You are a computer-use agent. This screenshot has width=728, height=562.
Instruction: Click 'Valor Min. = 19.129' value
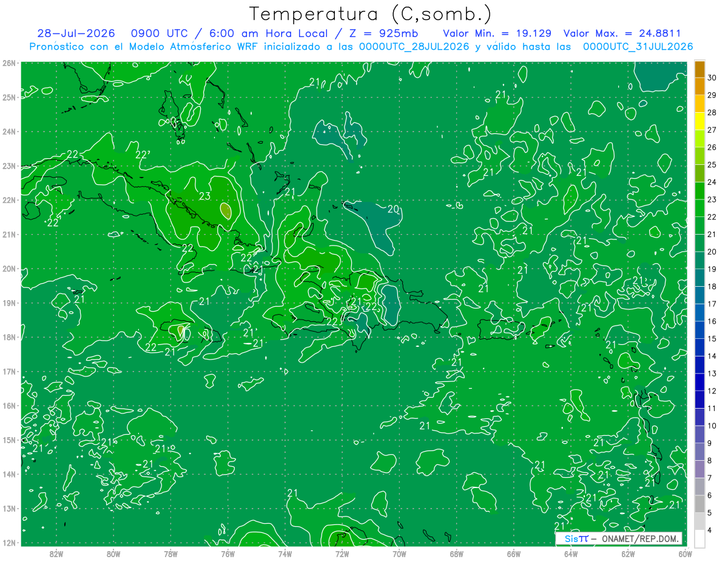tap(497, 33)
